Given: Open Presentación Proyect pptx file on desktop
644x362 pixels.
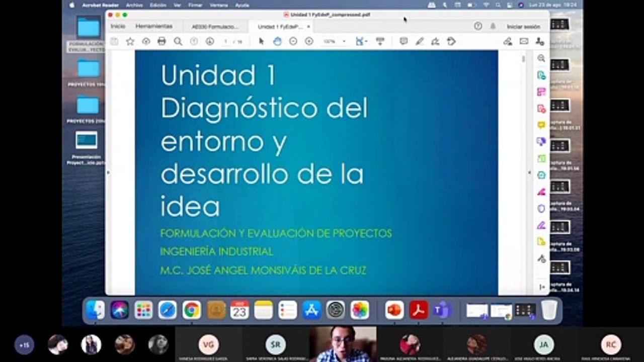Looking at the screenshot, I should [x=87, y=148].
